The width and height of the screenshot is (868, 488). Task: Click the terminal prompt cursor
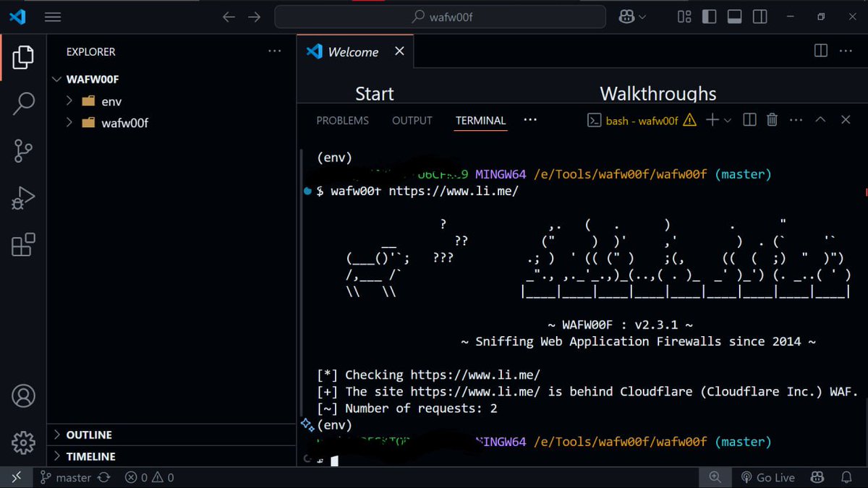tap(334, 460)
